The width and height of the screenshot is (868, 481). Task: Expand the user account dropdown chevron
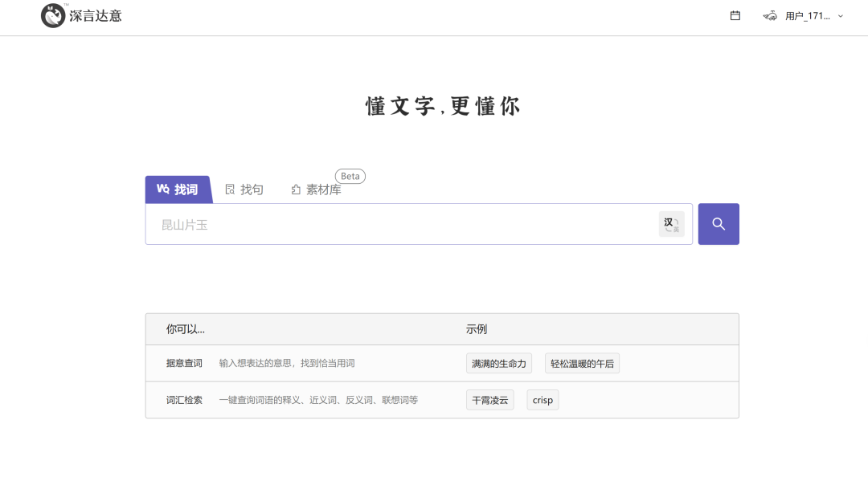[841, 15]
